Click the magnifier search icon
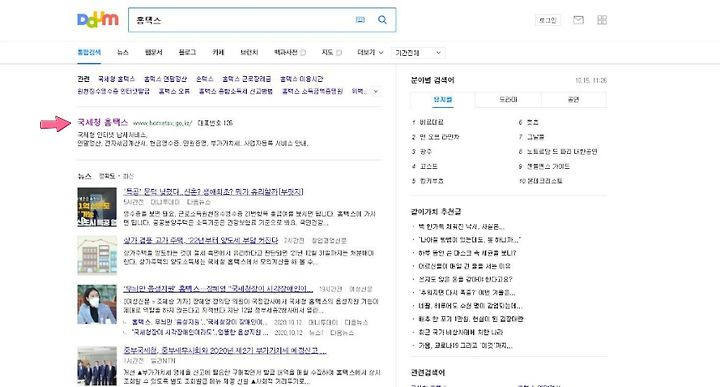Viewport: 720px width, 387px height. pos(382,20)
